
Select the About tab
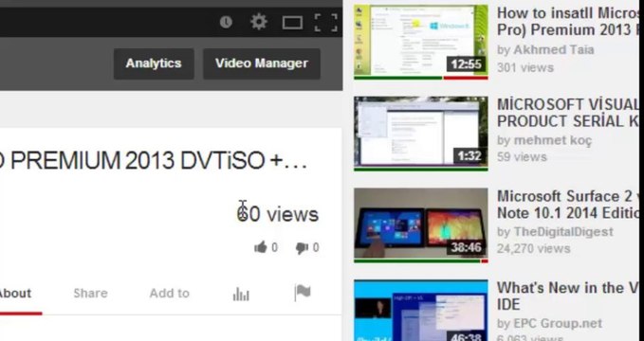click(15, 294)
